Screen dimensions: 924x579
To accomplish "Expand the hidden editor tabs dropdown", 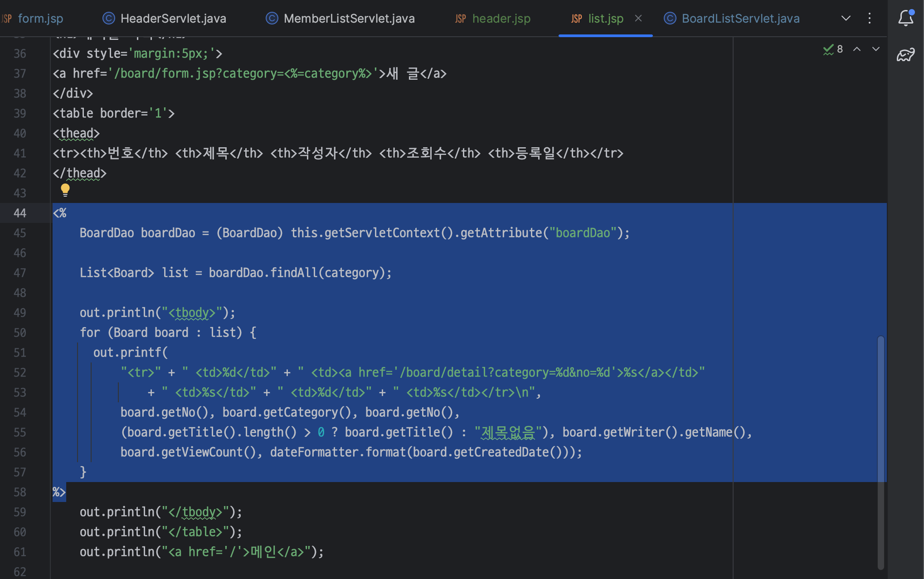I will (x=846, y=18).
